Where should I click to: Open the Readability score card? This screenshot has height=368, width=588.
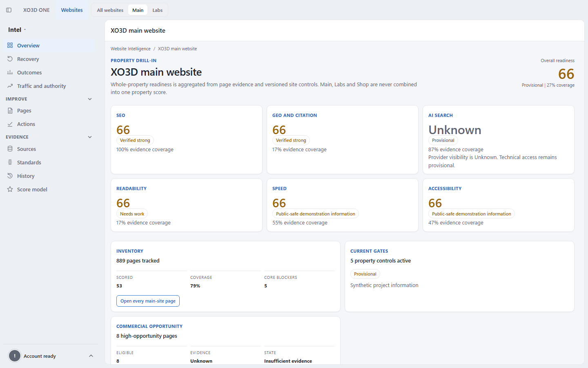187,205
